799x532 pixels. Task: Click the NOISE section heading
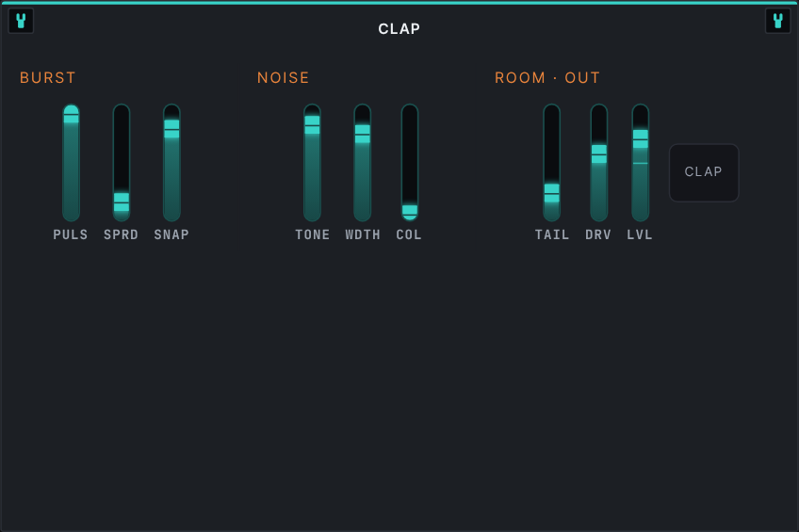tap(284, 78)
